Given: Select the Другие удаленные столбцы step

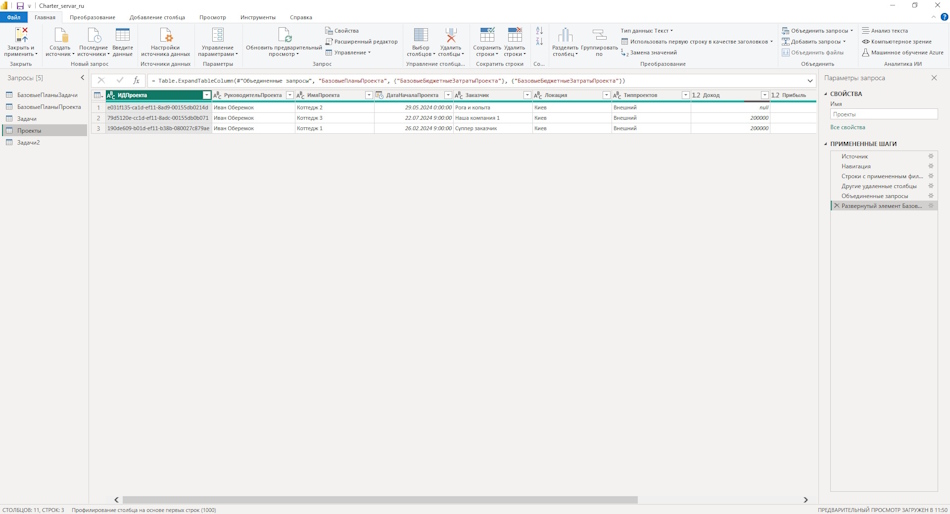Looking at the screenshot, I should coord(884,186).
